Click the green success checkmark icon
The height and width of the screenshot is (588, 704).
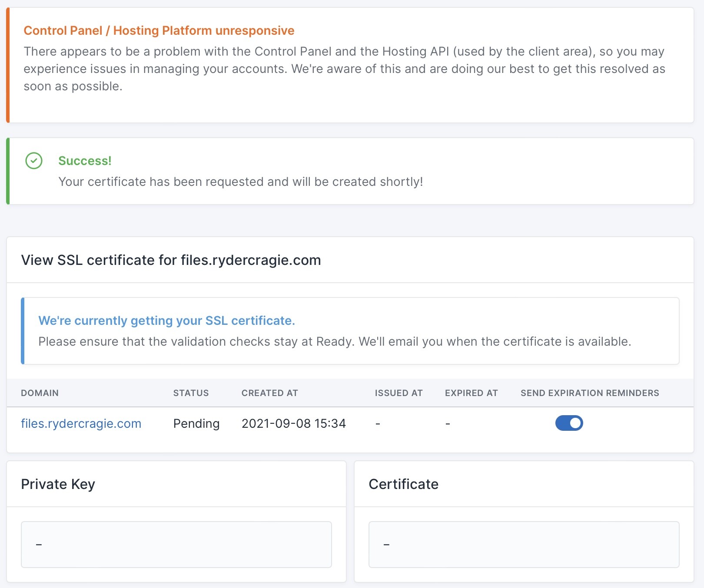[34, 161]
